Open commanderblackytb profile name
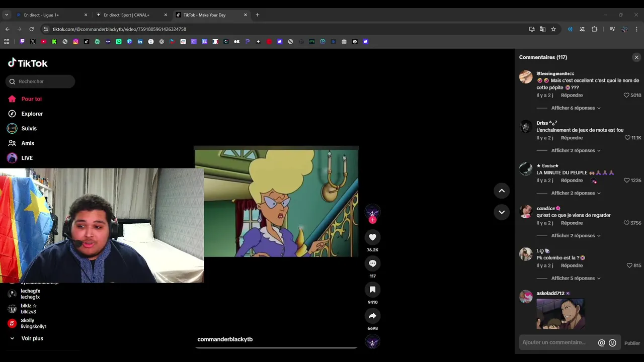The height and width of the screenshot is (362, 644). (x=225, y=339)
